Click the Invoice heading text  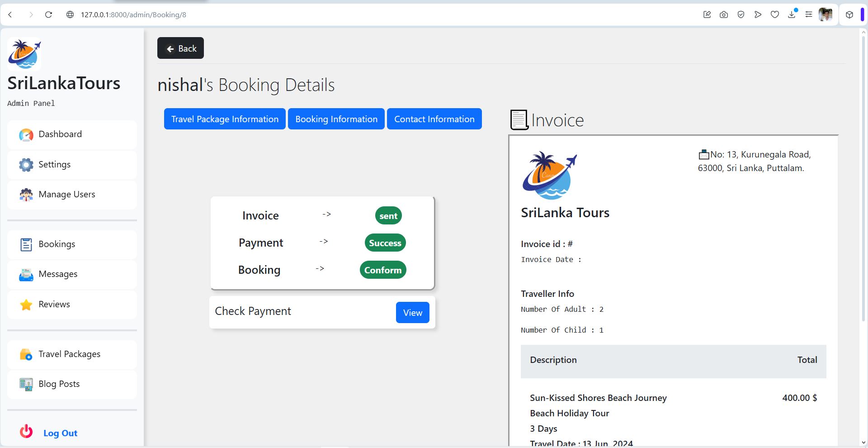(557, 120)
